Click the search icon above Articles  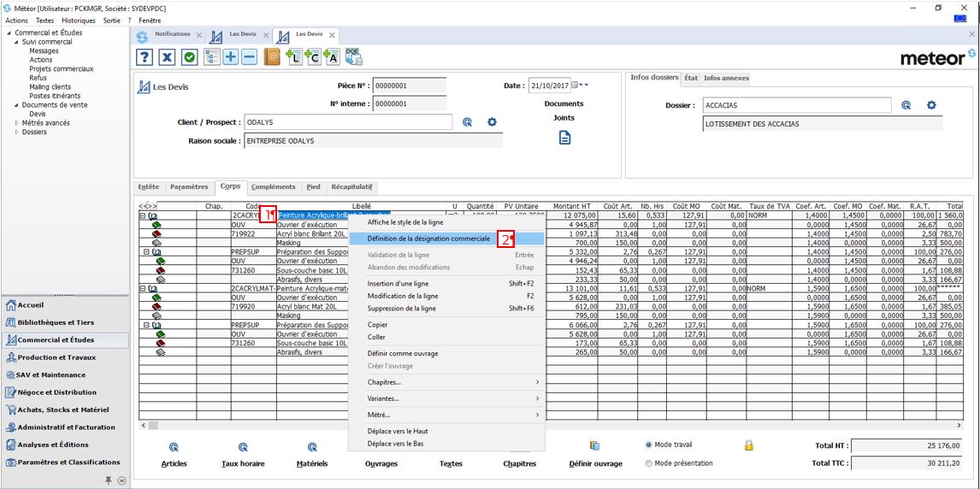[x=174, y=447]
